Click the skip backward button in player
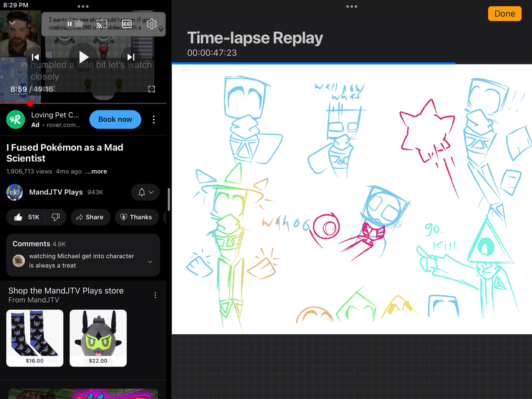The width and height of the screenshot is (532, 399). [x=35, y=57]
